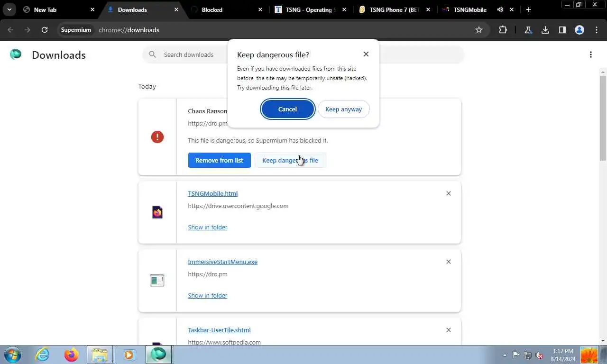Open the Taskbar-UserTile.shtml download link
Screen dimensions: 607x364
(219, 330)
